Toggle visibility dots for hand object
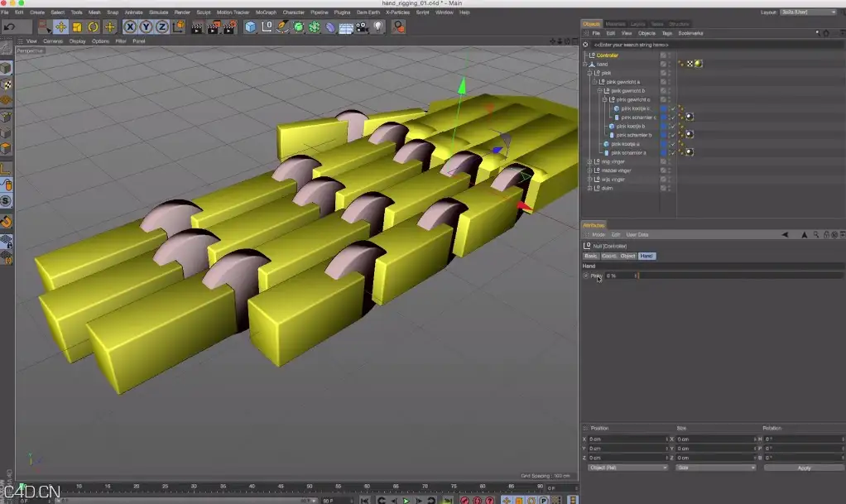Viewport: 846px width, 504px height. coord(670,65)
